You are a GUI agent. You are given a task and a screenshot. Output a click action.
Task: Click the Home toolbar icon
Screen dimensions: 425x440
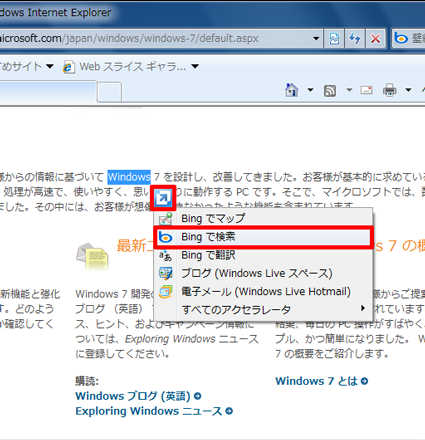[x=292, y=90]
